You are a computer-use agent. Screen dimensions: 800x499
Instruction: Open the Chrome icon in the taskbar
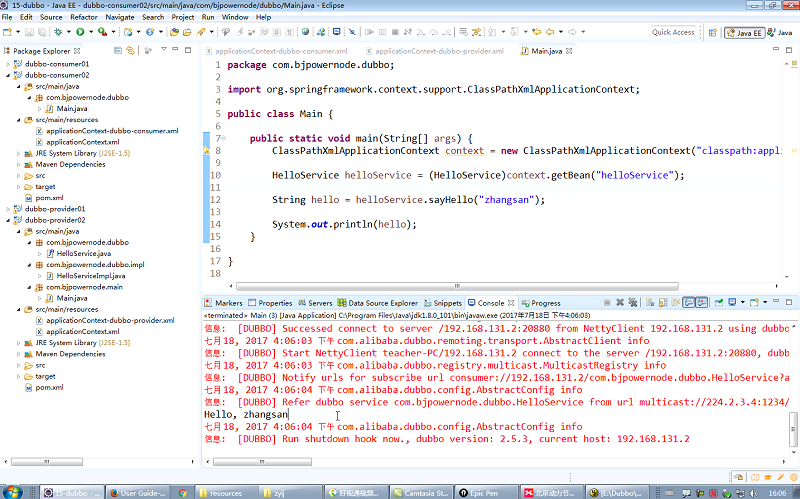[182, 492]
